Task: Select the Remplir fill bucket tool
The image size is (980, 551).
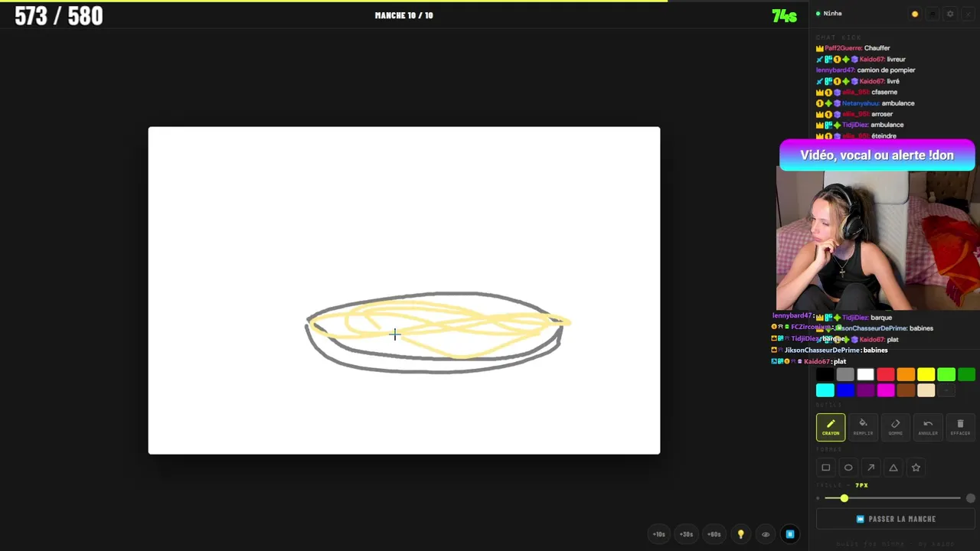Action: [x=863, y=427]
